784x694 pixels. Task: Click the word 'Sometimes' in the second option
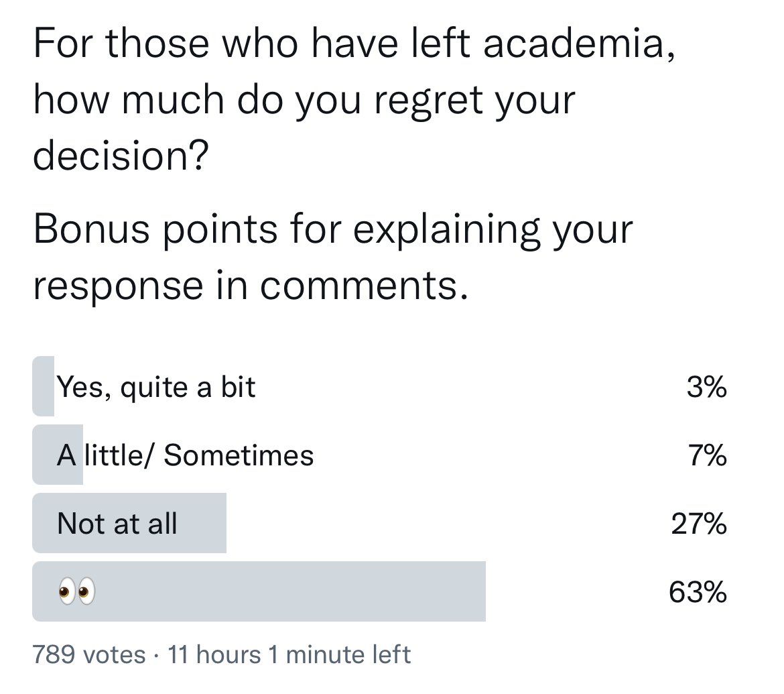click(x=239, y=455)
